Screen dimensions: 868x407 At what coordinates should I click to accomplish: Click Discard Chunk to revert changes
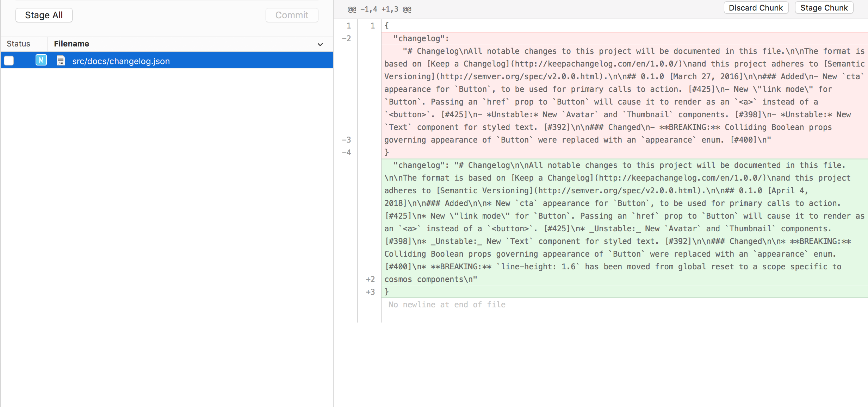[x=756, y=7]
